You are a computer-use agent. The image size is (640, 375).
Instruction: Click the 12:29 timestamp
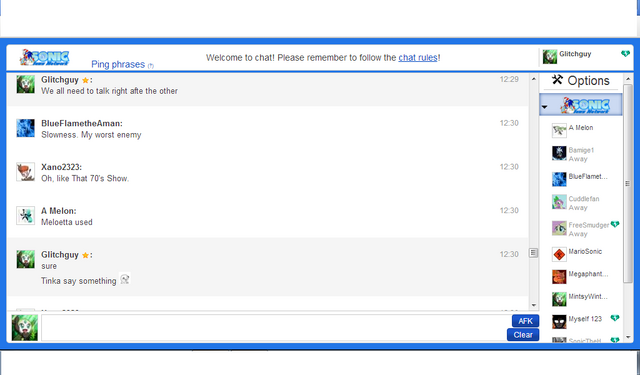[509, 79]
